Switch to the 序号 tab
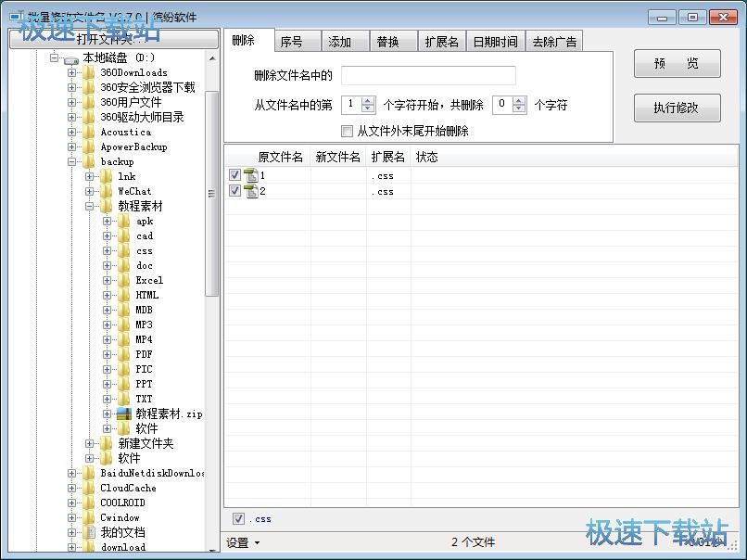Image resolution: width=747 pixels, height=560 pixels. pyautogui.click(x=298, y=42)
